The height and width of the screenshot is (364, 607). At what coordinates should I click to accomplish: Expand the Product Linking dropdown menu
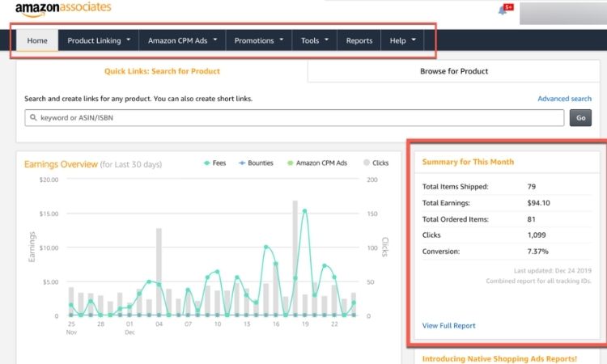[x=99, y=40]
